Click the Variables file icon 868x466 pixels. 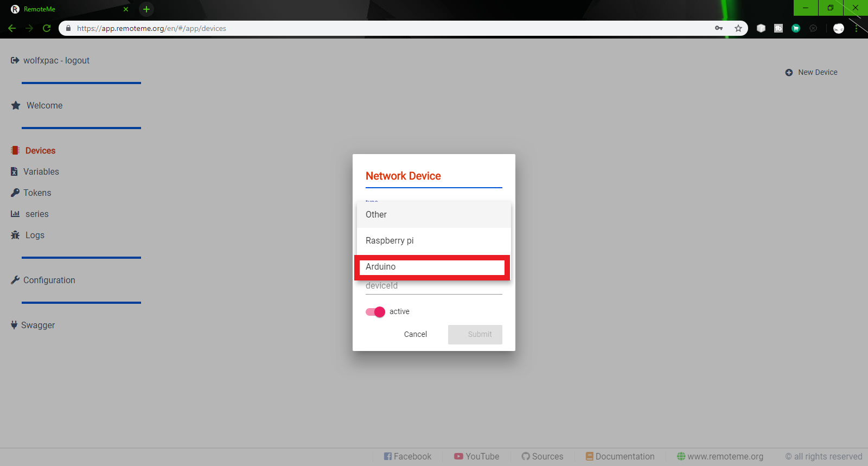tap(14, 171)
